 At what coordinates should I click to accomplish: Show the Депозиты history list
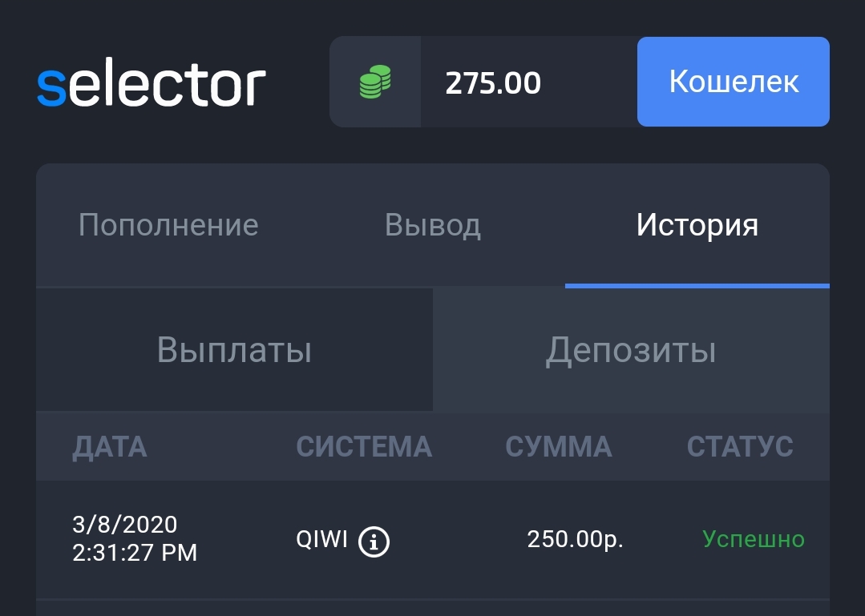(x=631, y=350)
